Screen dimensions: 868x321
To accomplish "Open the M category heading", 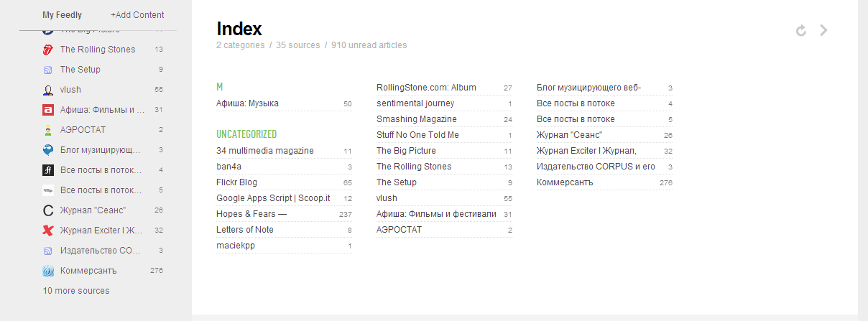I will [x=220, y=87].
